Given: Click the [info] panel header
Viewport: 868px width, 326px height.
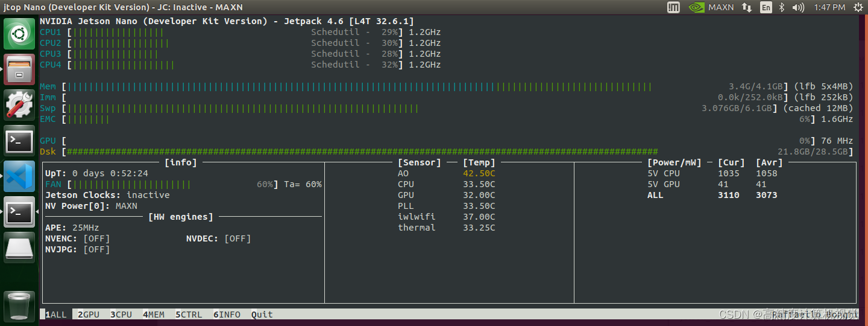Looking at the screenshot, I should (x=181, y=162).
